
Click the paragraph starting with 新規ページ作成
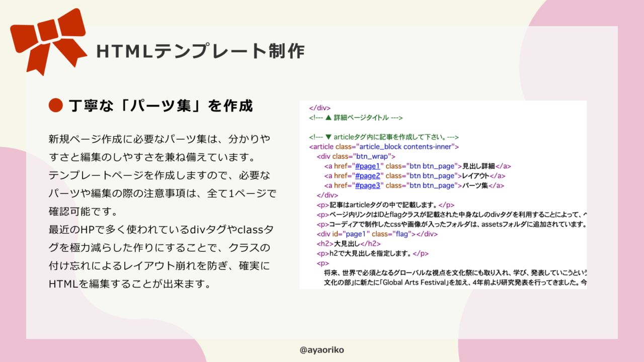[x=162, y=147]
